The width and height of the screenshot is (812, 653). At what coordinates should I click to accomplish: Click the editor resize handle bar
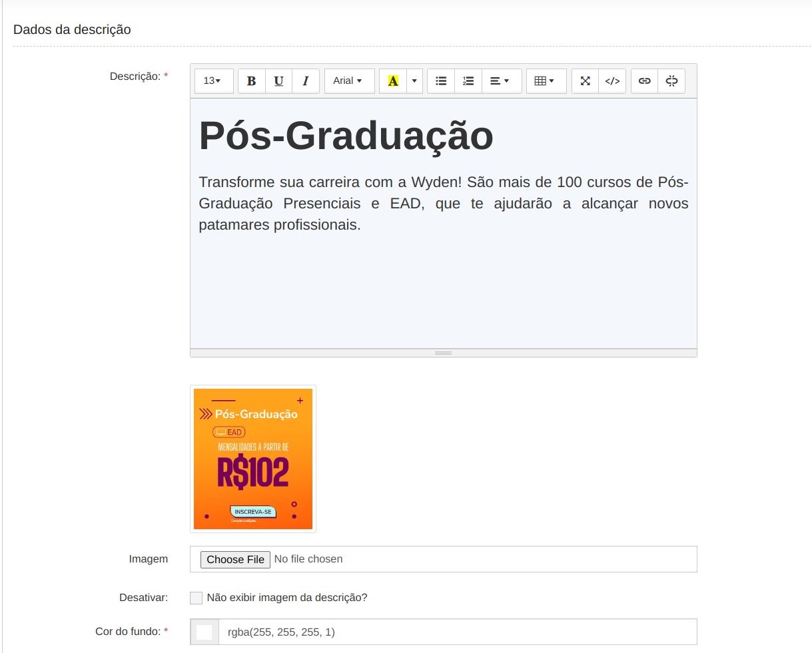[444, 353]
